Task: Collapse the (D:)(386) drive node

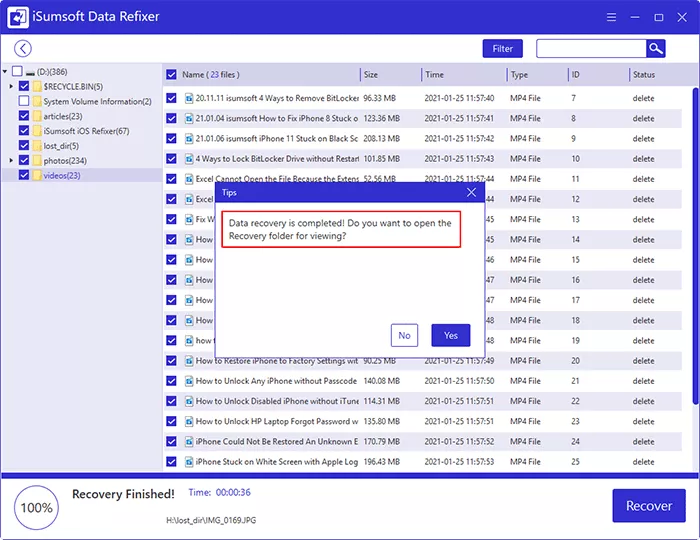Action: [x=5, y=72]
